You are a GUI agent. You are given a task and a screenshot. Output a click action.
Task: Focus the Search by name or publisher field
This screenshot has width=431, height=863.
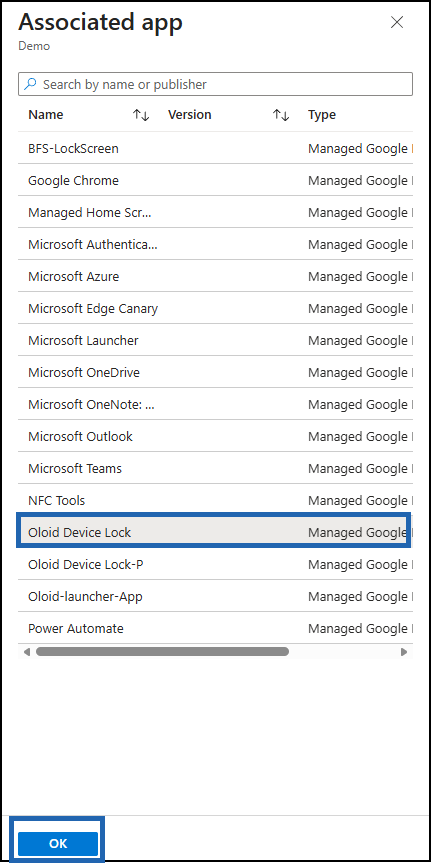coord(215,84)
